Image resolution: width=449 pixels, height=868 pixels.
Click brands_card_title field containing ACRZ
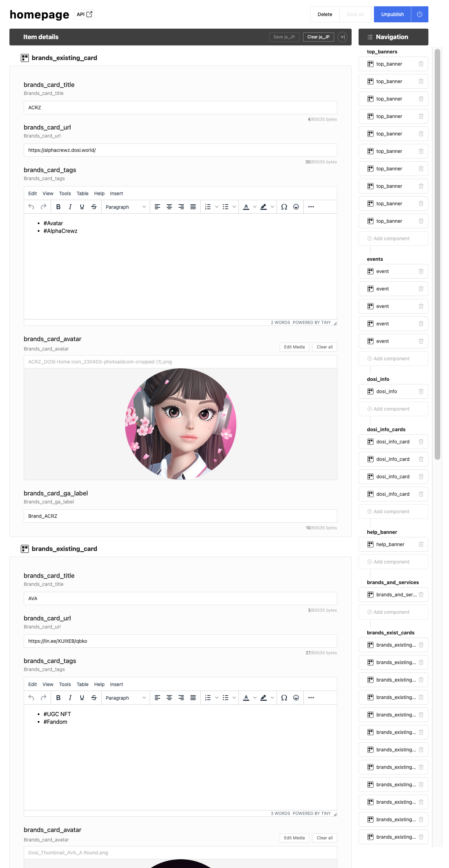pos(181,108)
